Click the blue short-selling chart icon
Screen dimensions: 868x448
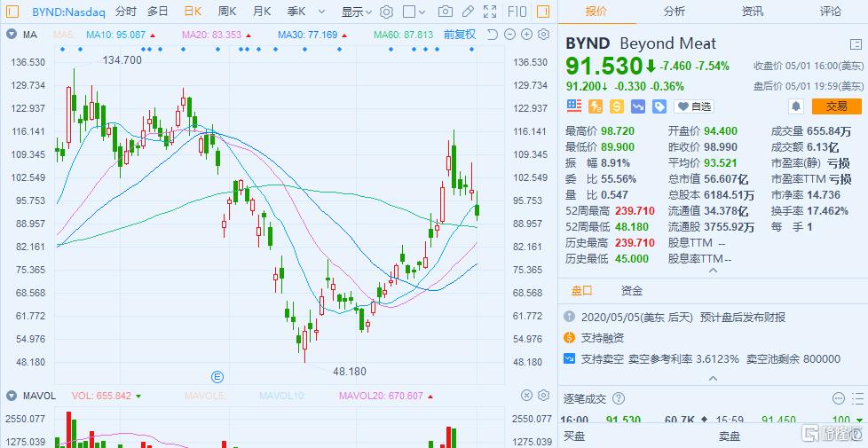[x=638, y=106]
